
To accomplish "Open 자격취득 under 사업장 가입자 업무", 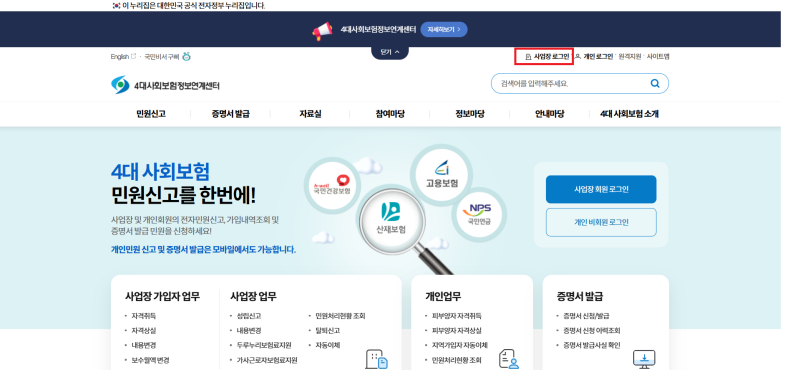I will point(143,316).
